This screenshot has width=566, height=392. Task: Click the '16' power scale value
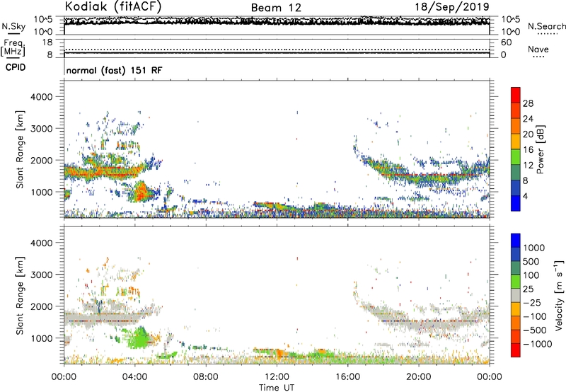coord(528,150)
